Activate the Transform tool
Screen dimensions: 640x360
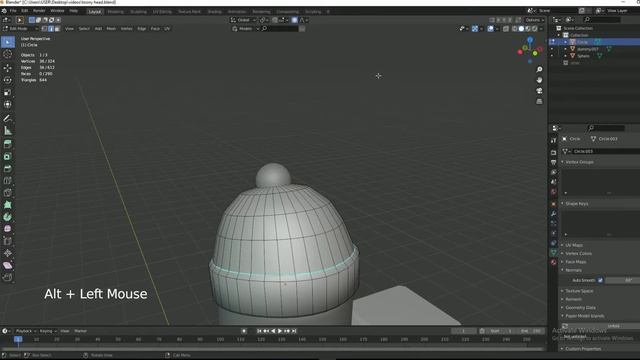[x=8, y=104]
